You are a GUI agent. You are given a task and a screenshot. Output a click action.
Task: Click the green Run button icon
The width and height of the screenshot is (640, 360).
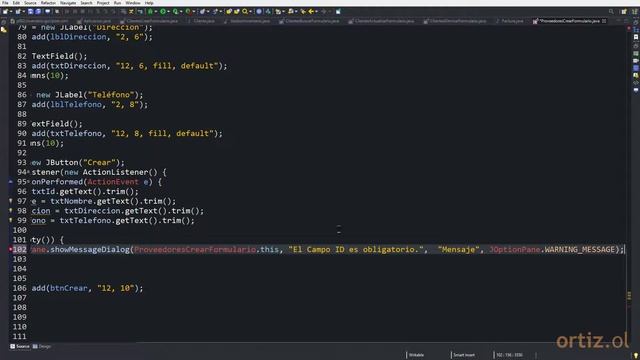163,11
